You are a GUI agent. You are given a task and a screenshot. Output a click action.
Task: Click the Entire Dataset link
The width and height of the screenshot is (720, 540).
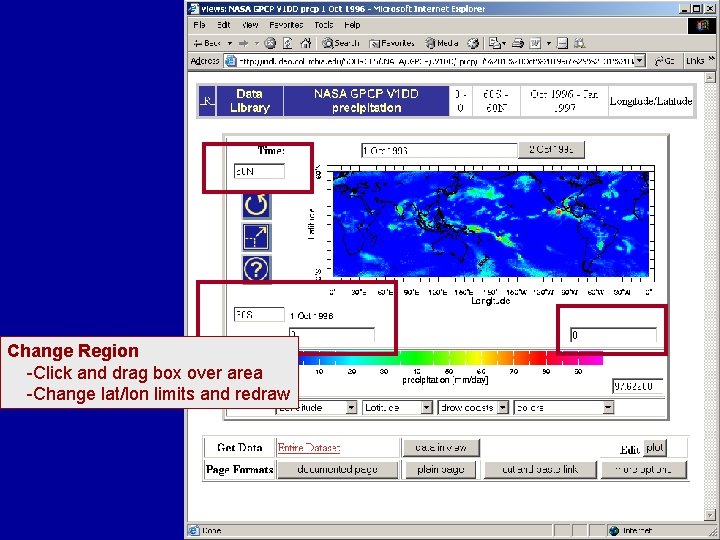tap(309, 448)
